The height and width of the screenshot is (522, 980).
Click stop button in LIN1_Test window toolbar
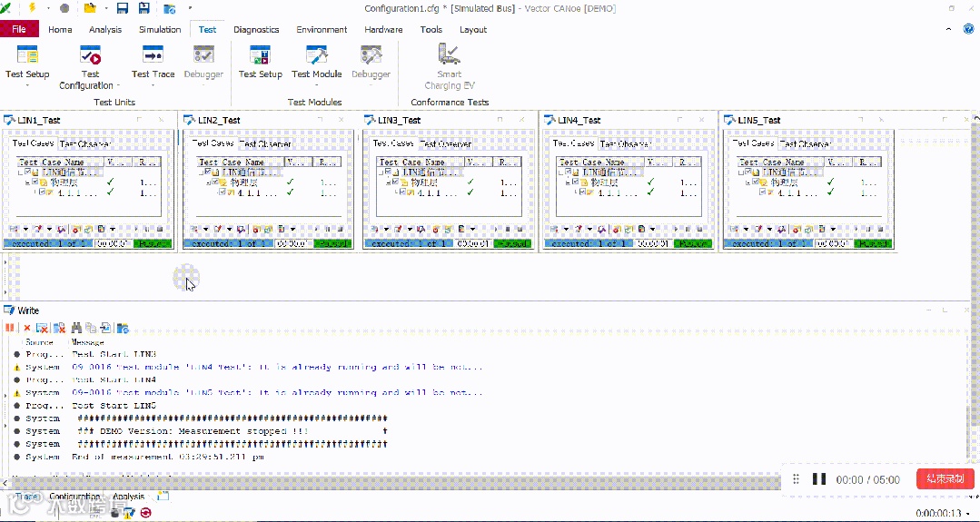[x=159, y=229]
